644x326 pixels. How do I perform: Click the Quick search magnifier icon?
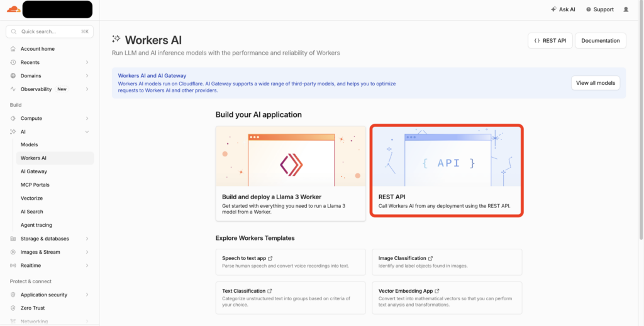point(14,31)
